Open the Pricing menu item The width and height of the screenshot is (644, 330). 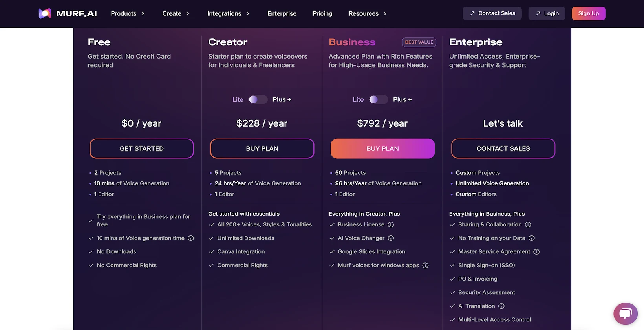pyautogui.click(x=322, y=14)
